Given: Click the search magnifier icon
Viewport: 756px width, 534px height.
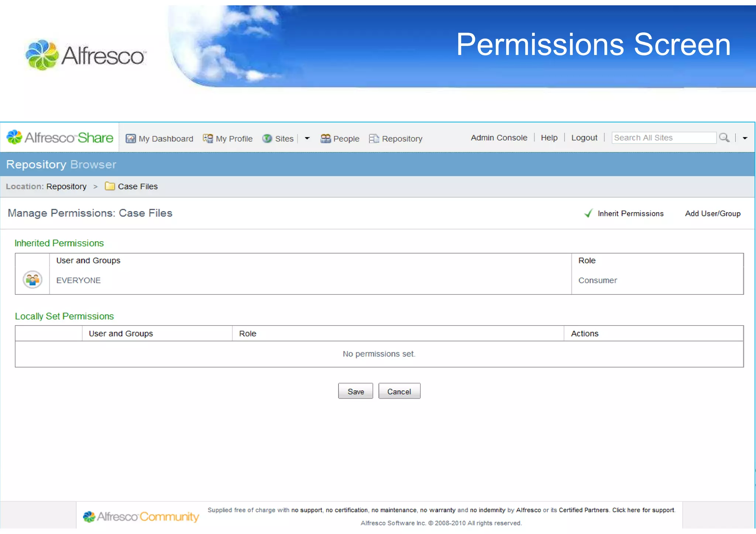Looking at the screenshot, I should [x=724, y=138].
